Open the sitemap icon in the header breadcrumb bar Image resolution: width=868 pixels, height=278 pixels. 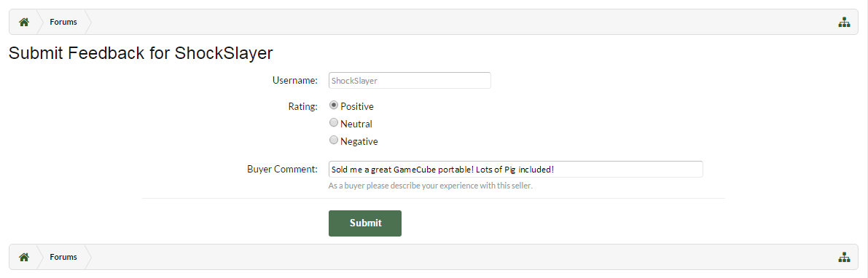844,22
